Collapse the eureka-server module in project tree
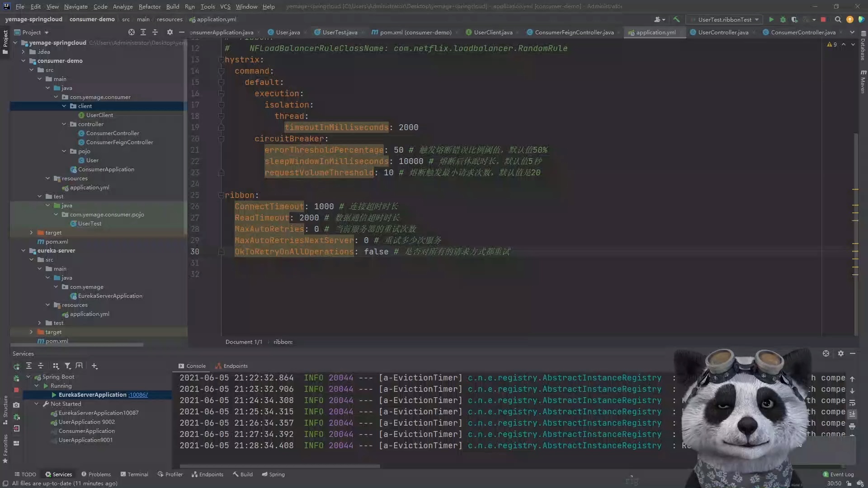Viewport: 868px width, 488px height. click(24, 250)
